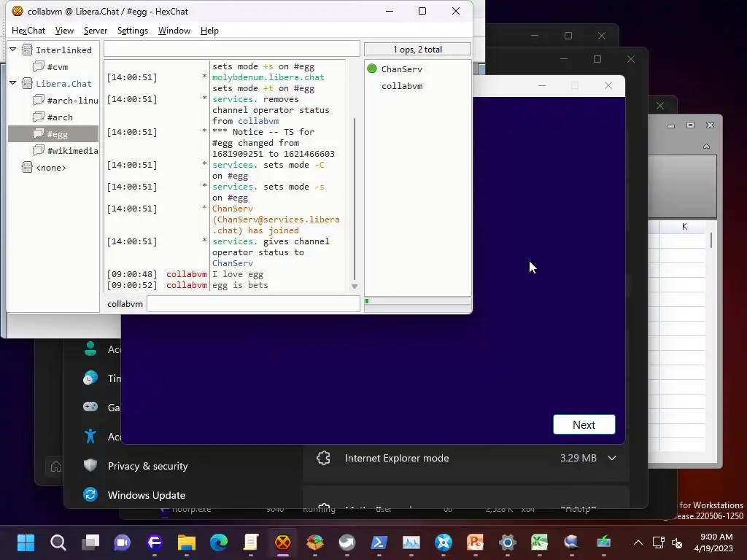
Task: Collapse the Interlinked server tree
Action: pos(13,50)
